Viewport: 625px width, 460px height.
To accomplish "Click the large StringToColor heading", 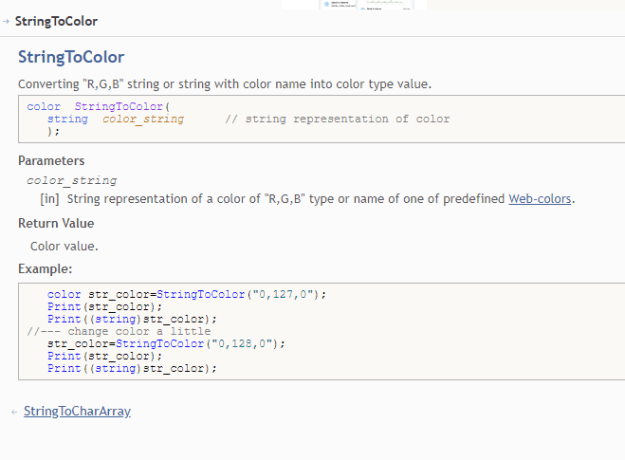I will coord(71,57).
